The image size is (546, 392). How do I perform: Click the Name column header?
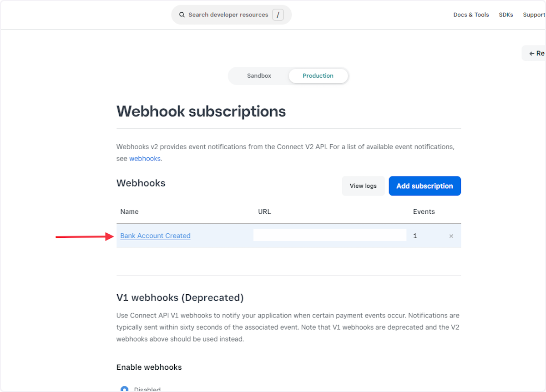tap(129, 211)
